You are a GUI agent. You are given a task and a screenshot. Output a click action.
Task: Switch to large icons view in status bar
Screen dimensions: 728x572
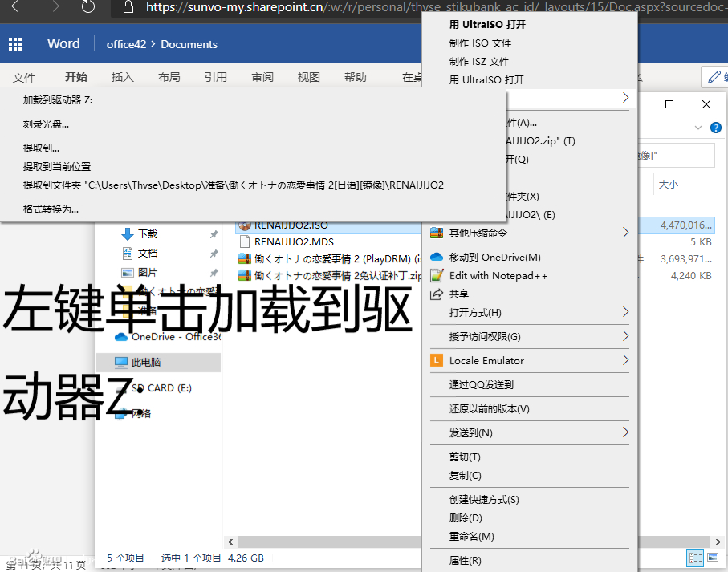click(713, 558)
